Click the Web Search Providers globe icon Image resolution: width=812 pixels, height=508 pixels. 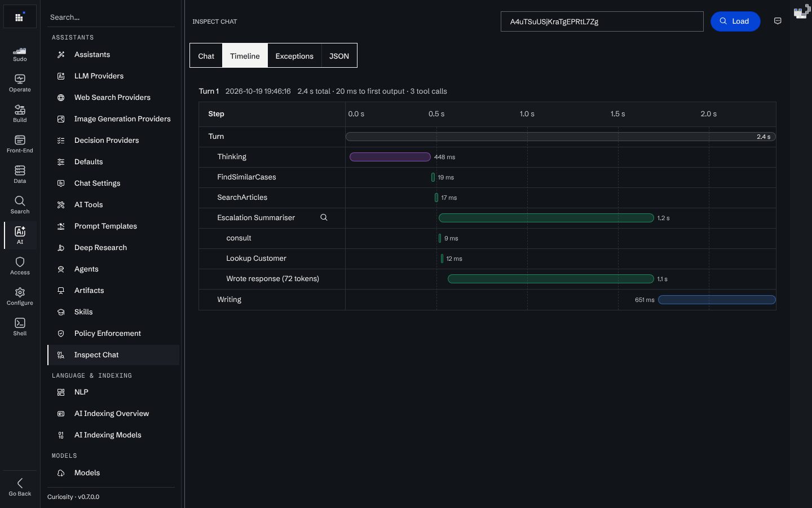point(61,98)
